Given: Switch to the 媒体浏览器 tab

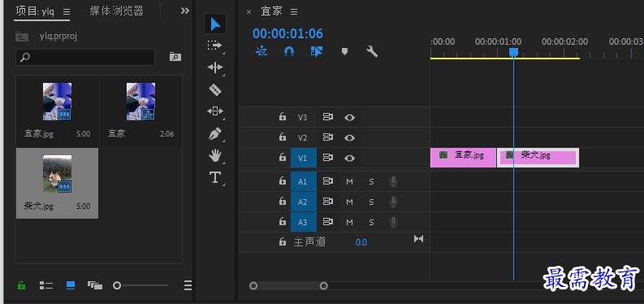Looking at the screenshot, I should coord(117,11).
